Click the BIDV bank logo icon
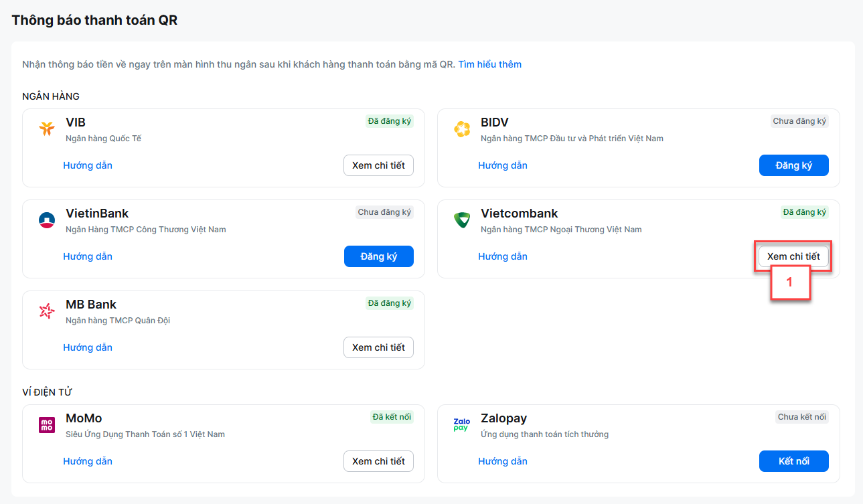This screenshot has height=504, width=863. (x=462, y=129)
